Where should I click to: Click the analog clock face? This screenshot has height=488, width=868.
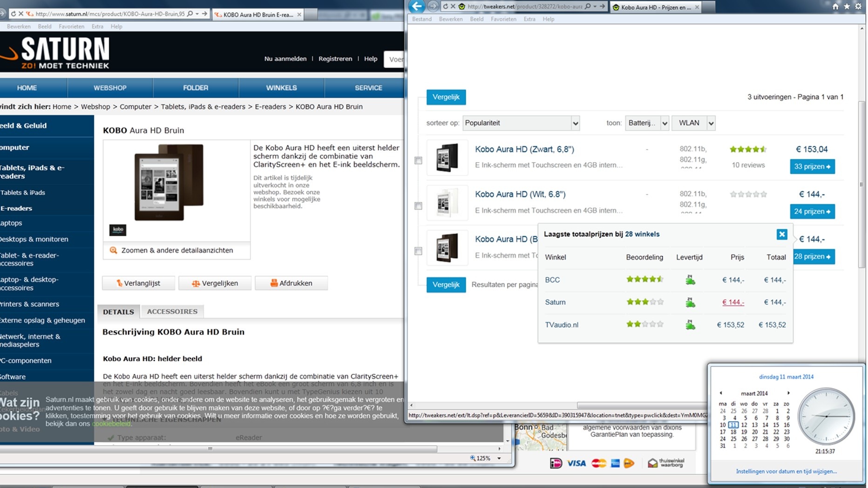(827, 416)
